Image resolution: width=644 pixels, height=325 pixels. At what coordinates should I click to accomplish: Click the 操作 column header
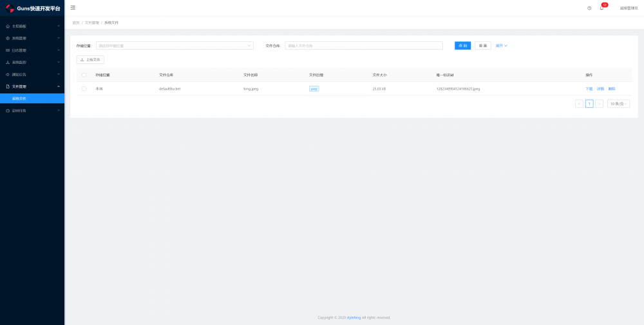point(589,75)
